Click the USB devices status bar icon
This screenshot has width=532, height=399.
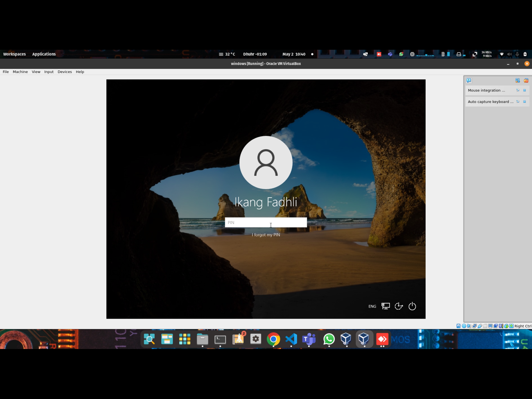point(480,326)
